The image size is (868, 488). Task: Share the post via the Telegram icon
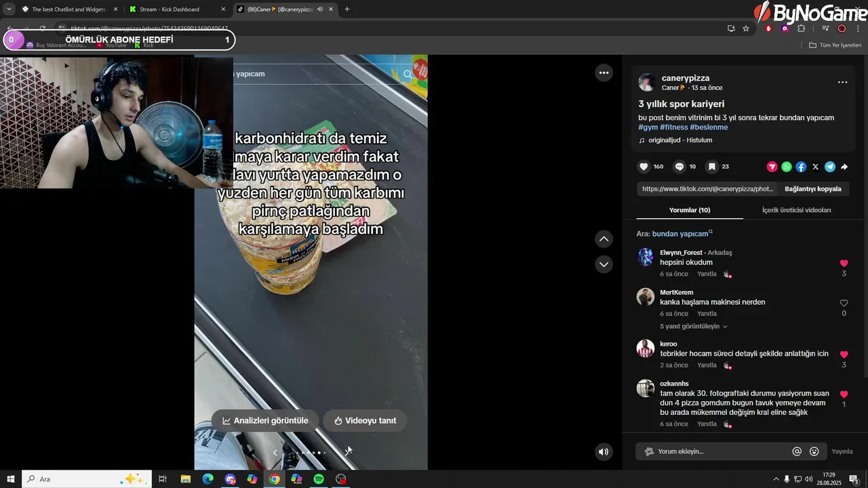coord(830,167)
